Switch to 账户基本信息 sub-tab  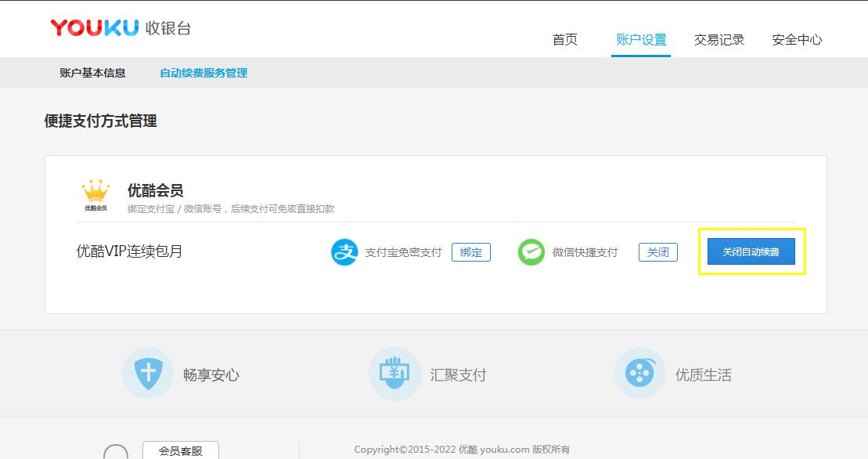(x=92, y=73)
